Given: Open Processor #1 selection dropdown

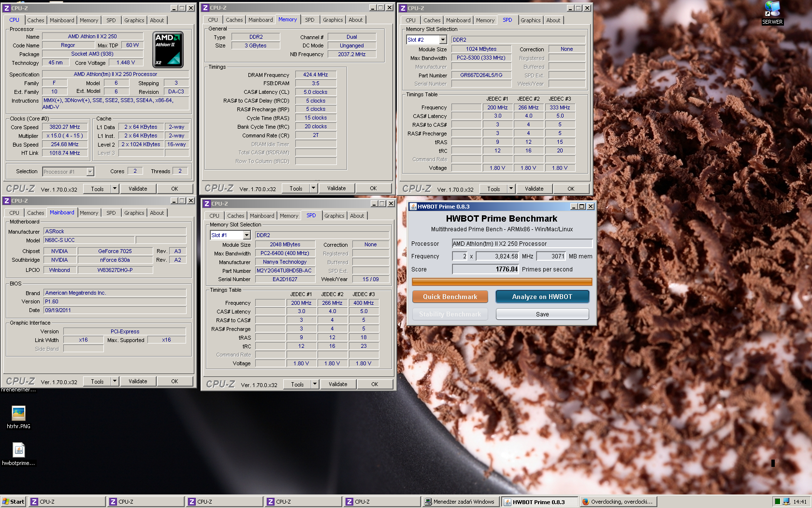Looking at the screenshot, I should (90, 172).
